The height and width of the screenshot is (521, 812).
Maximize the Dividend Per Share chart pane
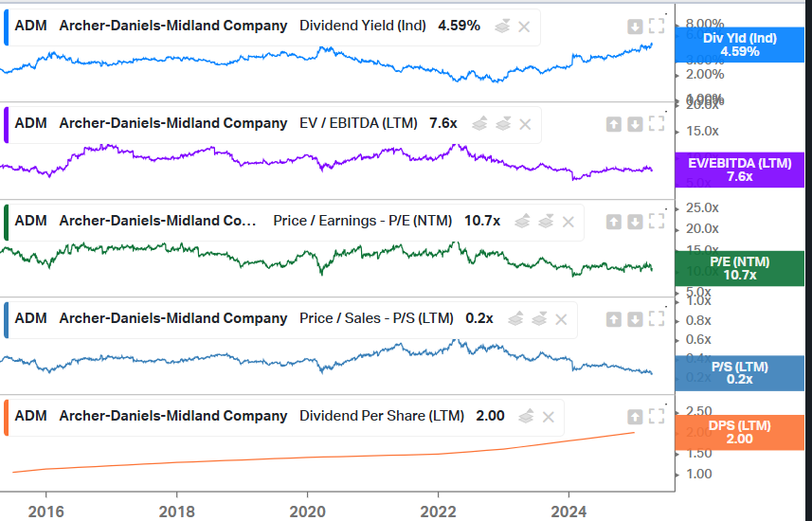coord(657,417)
